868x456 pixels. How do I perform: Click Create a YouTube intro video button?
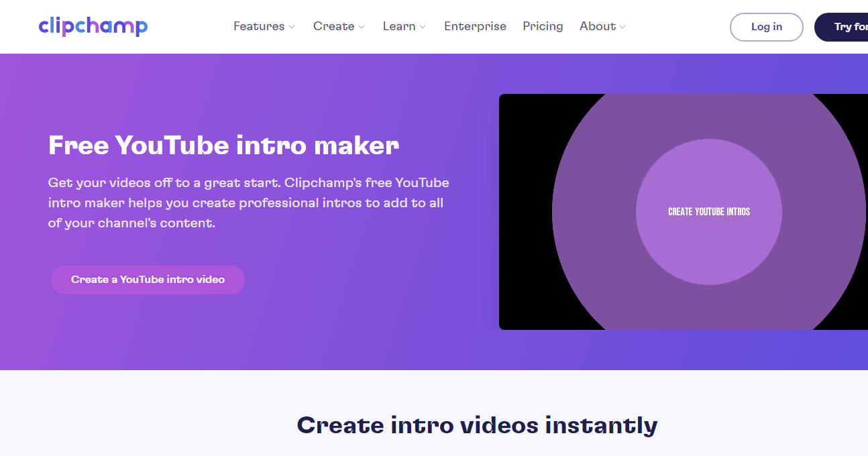148,280
